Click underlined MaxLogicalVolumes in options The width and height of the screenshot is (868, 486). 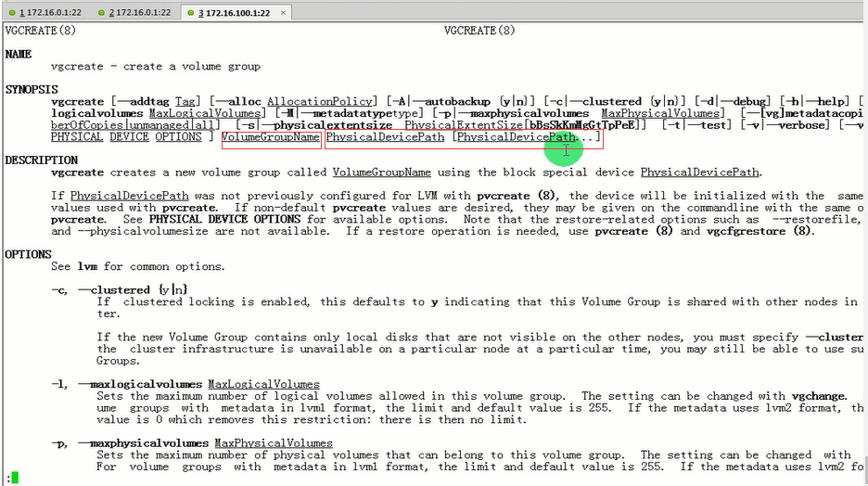[264, 384]
